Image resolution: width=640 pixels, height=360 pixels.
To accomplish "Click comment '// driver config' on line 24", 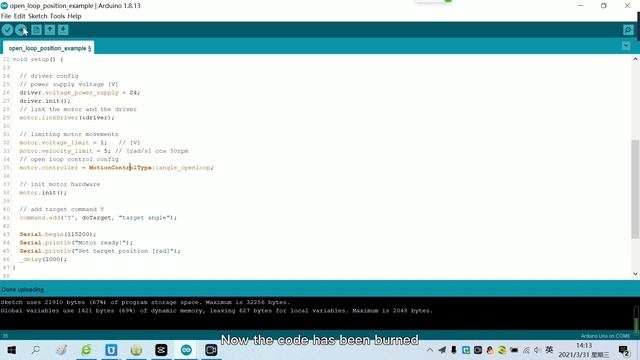I will point(49,76).
